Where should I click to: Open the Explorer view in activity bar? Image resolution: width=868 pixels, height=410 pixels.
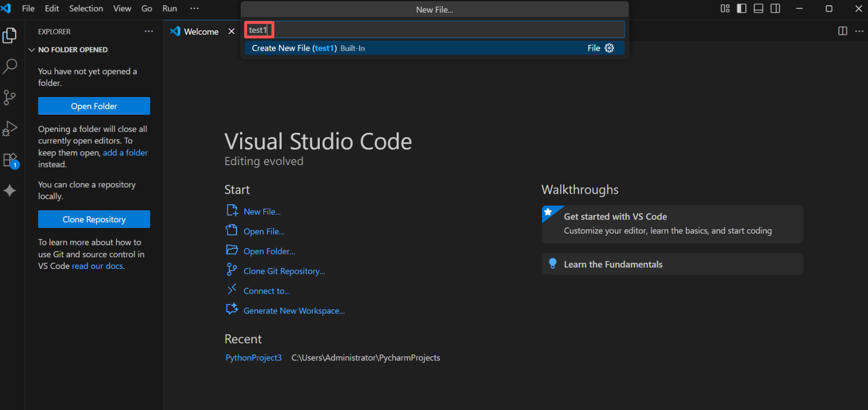10,35
